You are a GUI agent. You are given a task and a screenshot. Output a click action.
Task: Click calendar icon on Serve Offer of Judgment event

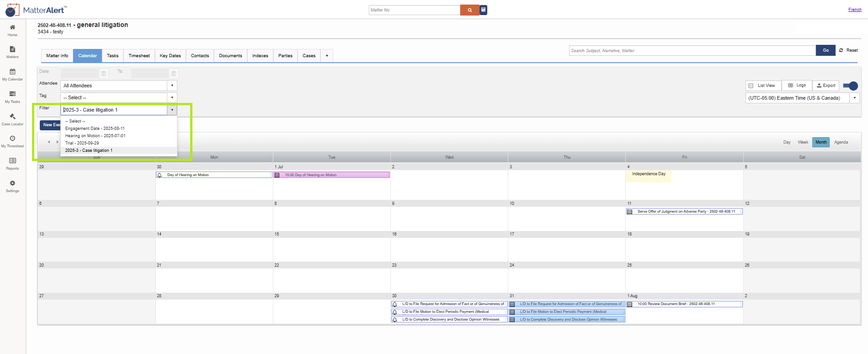tap(629, 212)
